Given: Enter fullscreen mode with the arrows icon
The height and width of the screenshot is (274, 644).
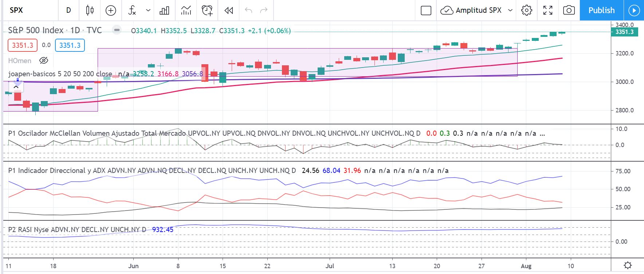Looking at the screenshot, I should tap(547, 11).
